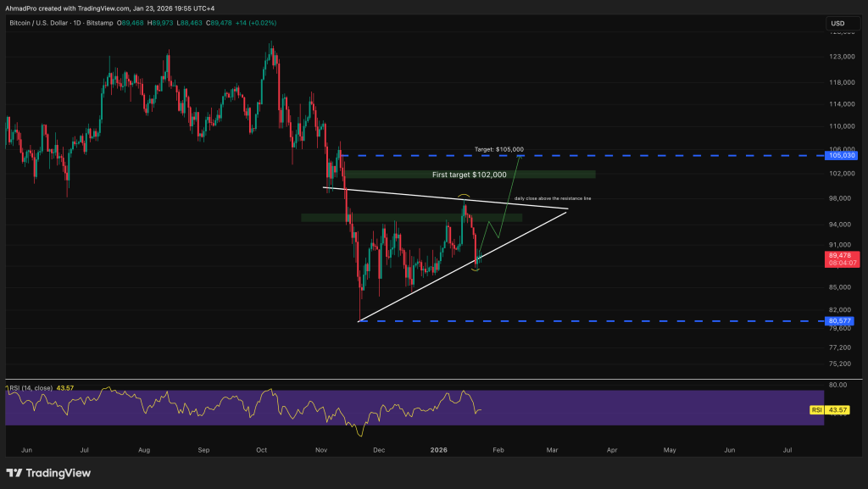Viewport: 868px width, 489px height.
Task: Click the TradingView logo icon
Action: (14, 473)
